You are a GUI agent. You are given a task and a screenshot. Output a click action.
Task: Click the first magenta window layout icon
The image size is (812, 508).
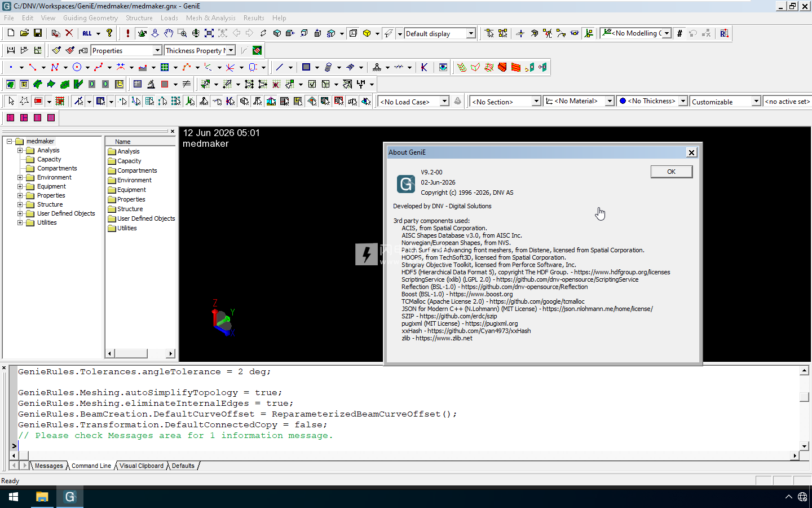coord(10,117)
